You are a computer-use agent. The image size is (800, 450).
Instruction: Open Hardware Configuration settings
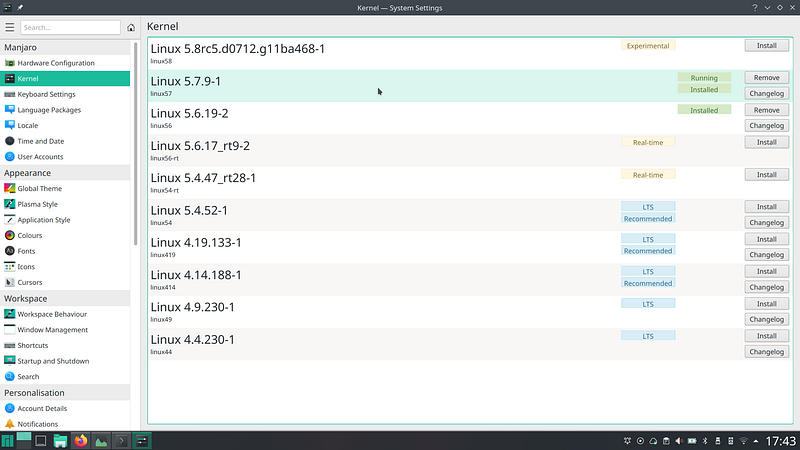(65, 63)
